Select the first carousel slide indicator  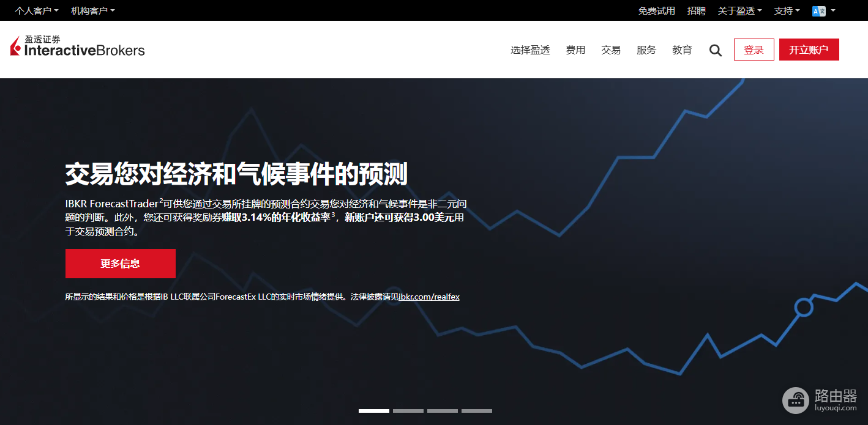(374, 411)
